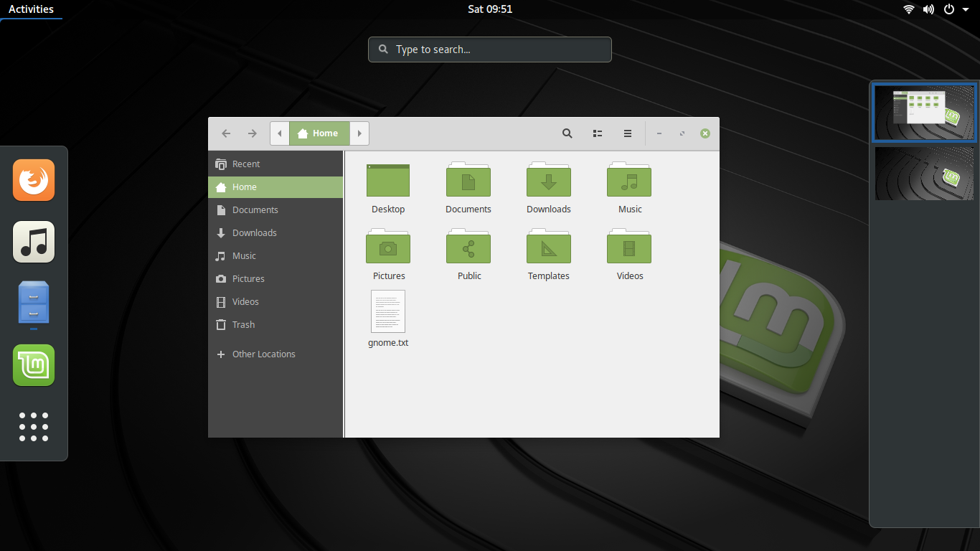Open the hamburger menu in Files
The width and height of the screenshot is (980, 551).
(627, 133)
